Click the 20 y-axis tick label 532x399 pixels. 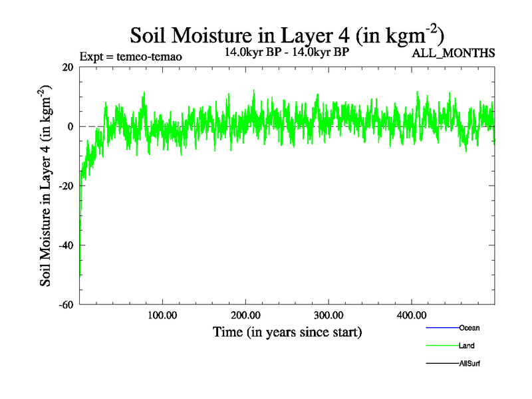pos(66,67)
